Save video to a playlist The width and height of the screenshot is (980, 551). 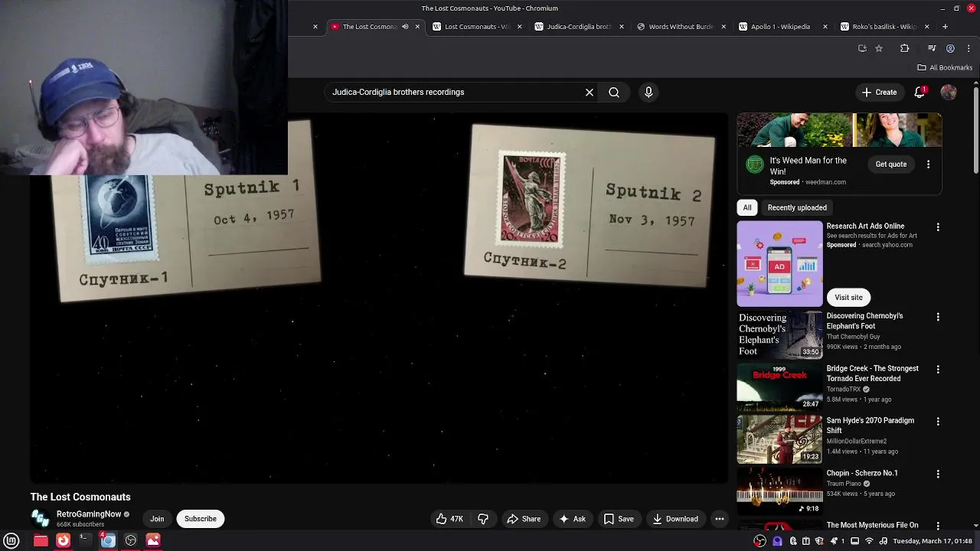[x=619, y=519]
